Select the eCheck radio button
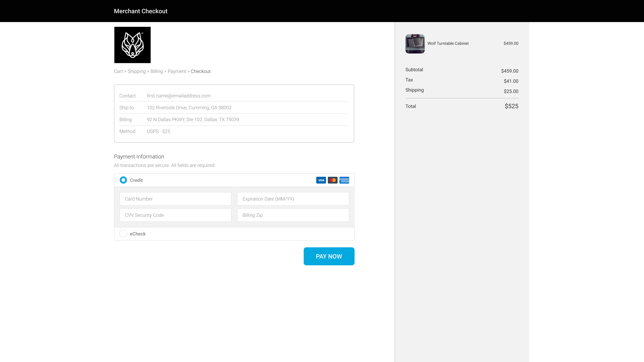 tap(123, 233)
